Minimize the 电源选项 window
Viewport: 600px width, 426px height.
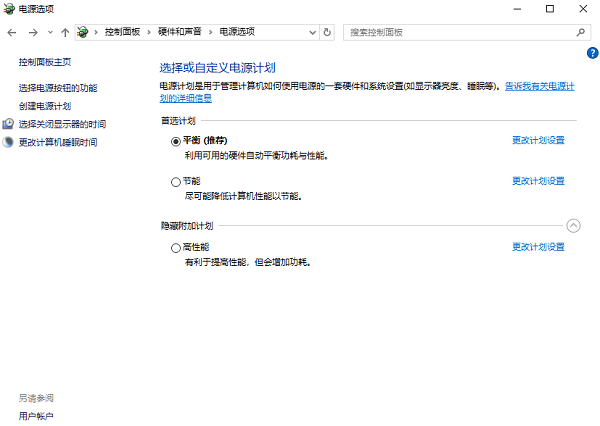[x=517, y=9]
